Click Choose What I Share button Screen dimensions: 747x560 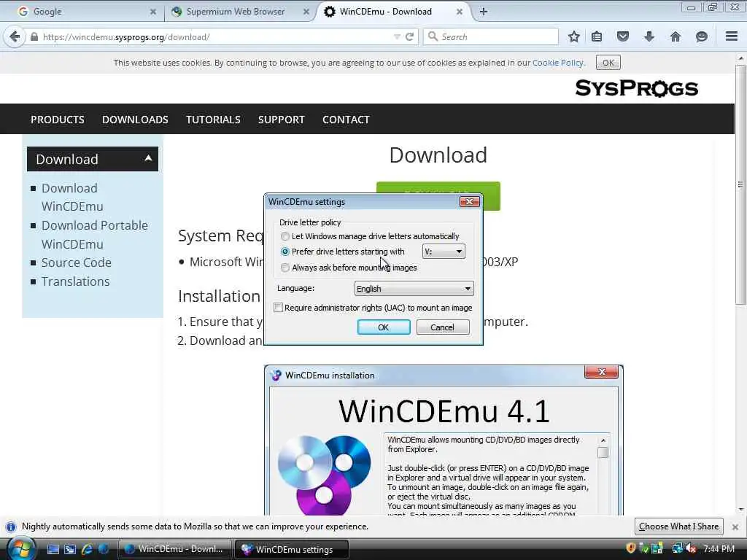679,526
